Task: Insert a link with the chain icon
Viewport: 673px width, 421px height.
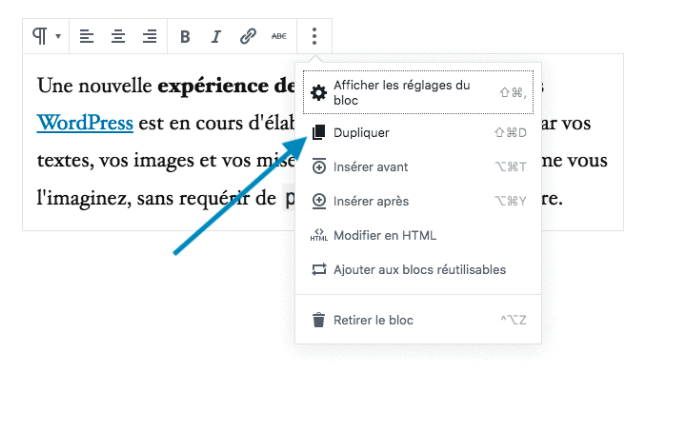Action: [247, 37]
